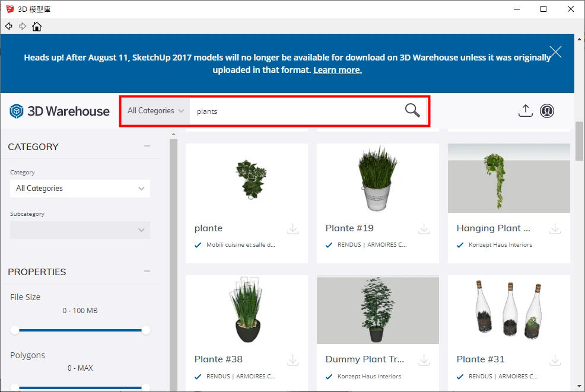585x392 pixels.
Task: Open the Dummy Plant Tr... model thumbnail
Action: click(x=377, y=310)
